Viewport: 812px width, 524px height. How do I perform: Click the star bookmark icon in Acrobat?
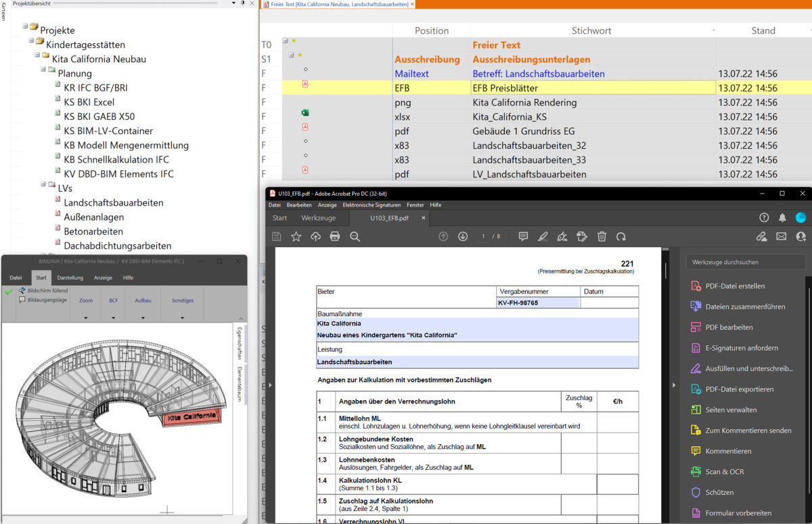coord(296,236)
